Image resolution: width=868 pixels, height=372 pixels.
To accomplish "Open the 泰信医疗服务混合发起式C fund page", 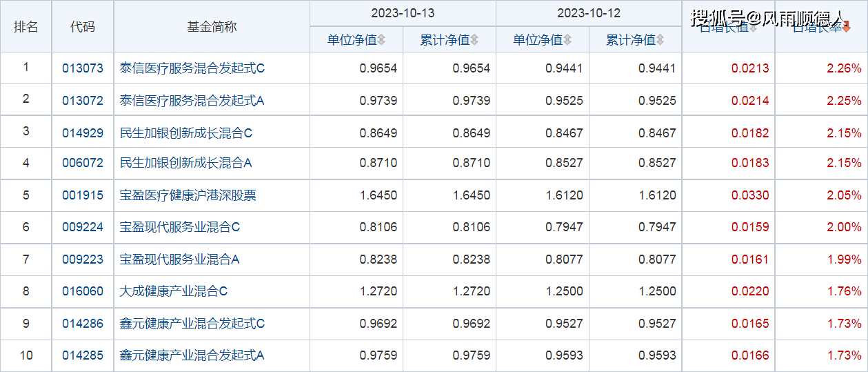I will pos(192,68).
